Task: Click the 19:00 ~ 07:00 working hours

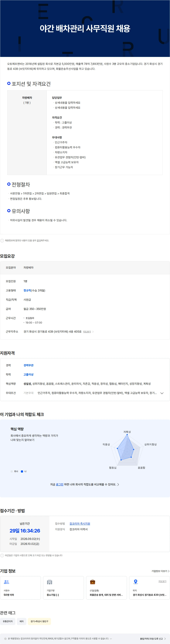Action: [34, 323]
